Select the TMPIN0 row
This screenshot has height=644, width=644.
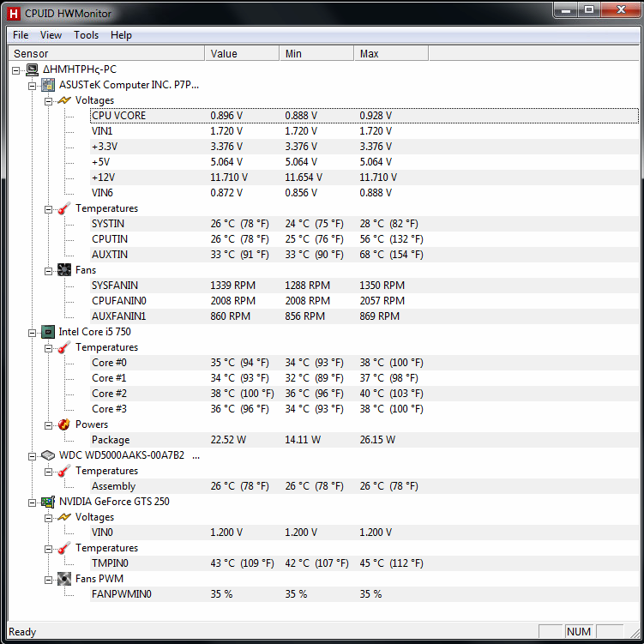[x=364, y=563]
